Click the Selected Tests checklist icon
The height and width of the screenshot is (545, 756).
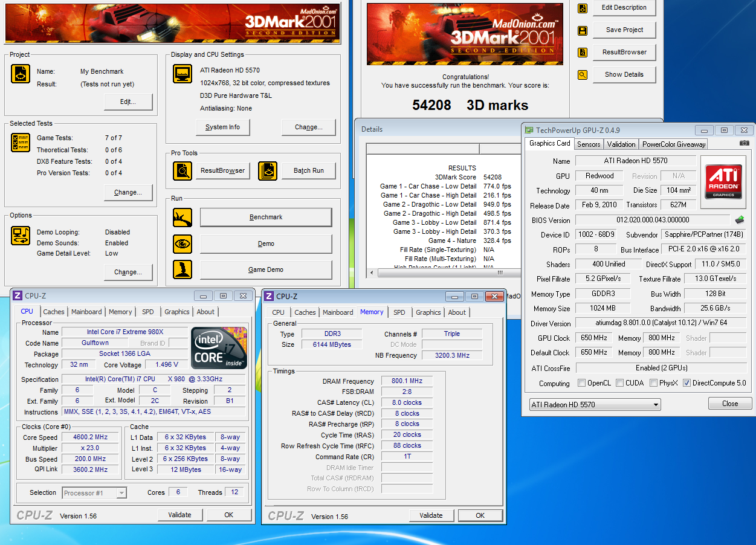21,143
